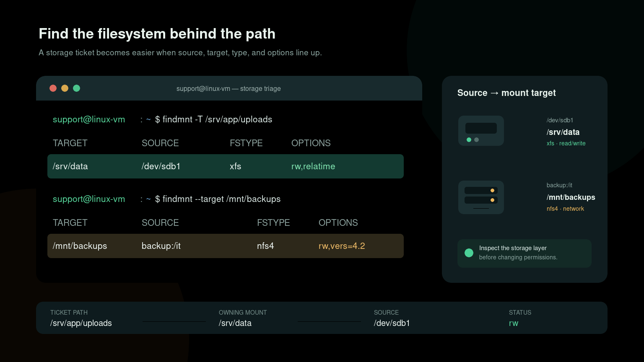Click the Source → mount target panel heading
This screenshot has width=644, height=362.
(x=506, y=93)
